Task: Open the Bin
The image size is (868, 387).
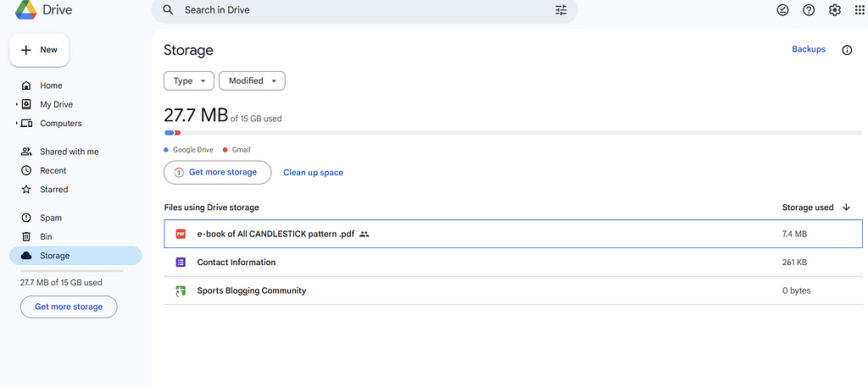Action: (46, 236)
